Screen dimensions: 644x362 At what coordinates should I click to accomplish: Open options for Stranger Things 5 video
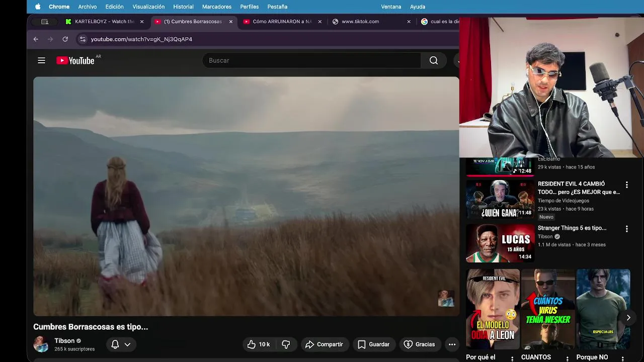point(626,229)
